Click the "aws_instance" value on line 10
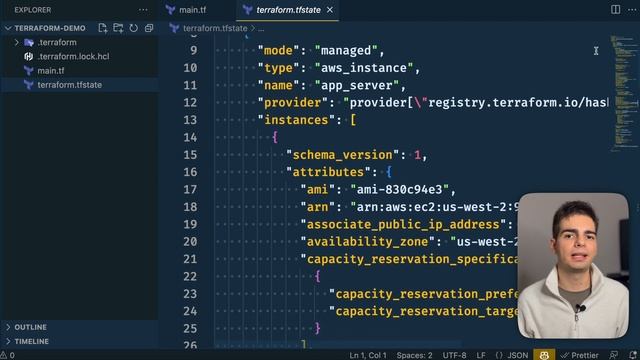This screenshot has width=640, height=360. (x=364, y=68)
